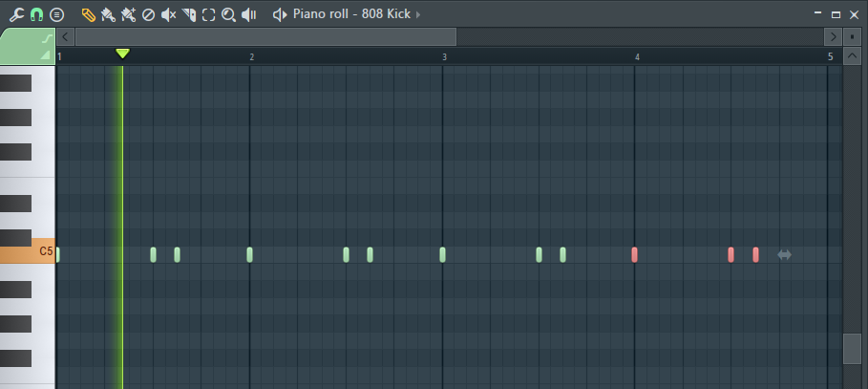This screenshot has width=868, height=389.
Task: Select the Mute tool
Action: 168,15
